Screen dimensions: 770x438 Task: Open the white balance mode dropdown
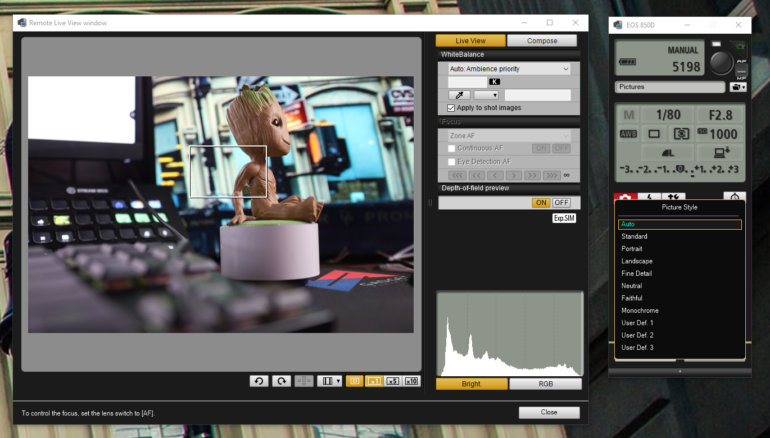pos(509,69)
